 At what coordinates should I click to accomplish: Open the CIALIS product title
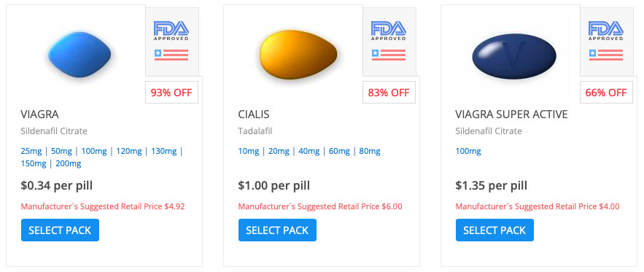(x=254, y=114)
